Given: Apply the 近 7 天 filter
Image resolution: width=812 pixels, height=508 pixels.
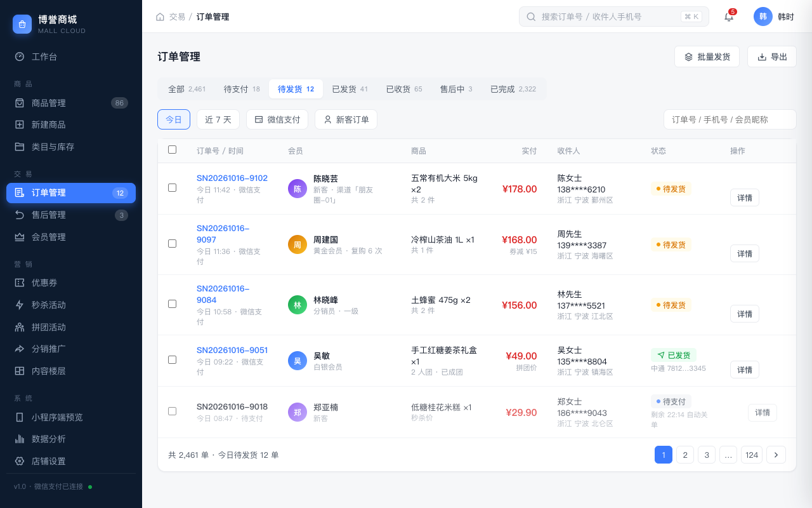Looking at the screenshot, I should tap(218, 119).
